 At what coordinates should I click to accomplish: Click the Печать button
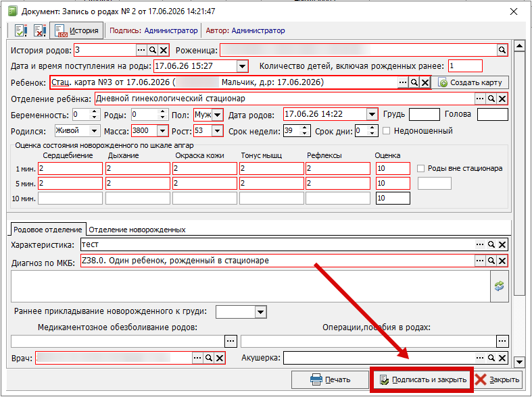coord(330,379)
